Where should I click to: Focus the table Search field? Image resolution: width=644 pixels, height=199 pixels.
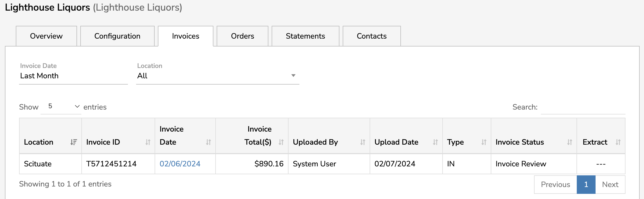[583, 107]
